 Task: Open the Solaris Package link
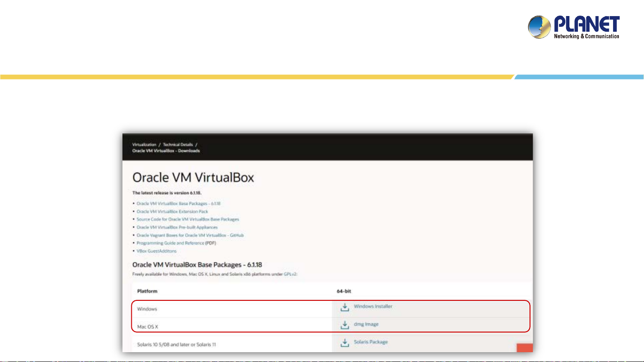[371, 342]
